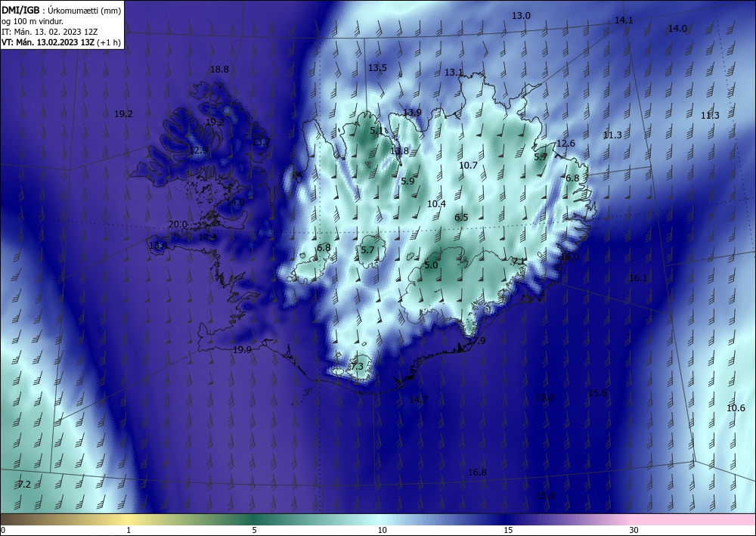Click the 14.1 value on the map
The height and width of the screenshot is (536, 756).
624,20
